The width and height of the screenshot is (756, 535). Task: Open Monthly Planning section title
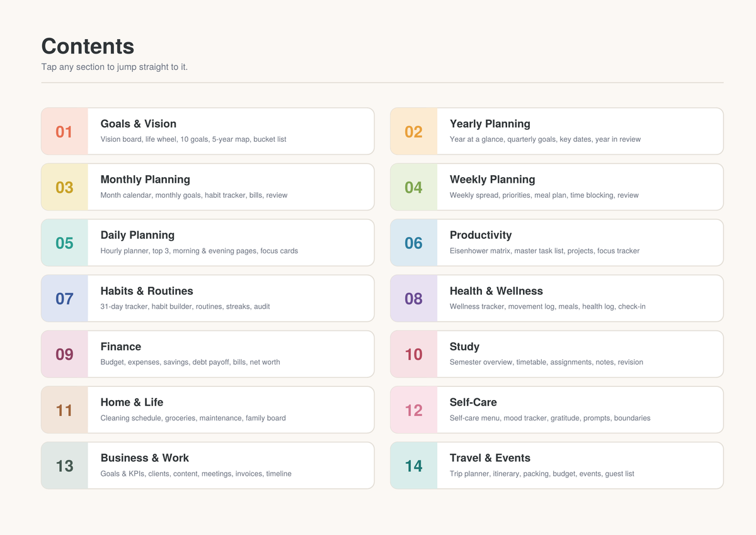coord(146,180)
